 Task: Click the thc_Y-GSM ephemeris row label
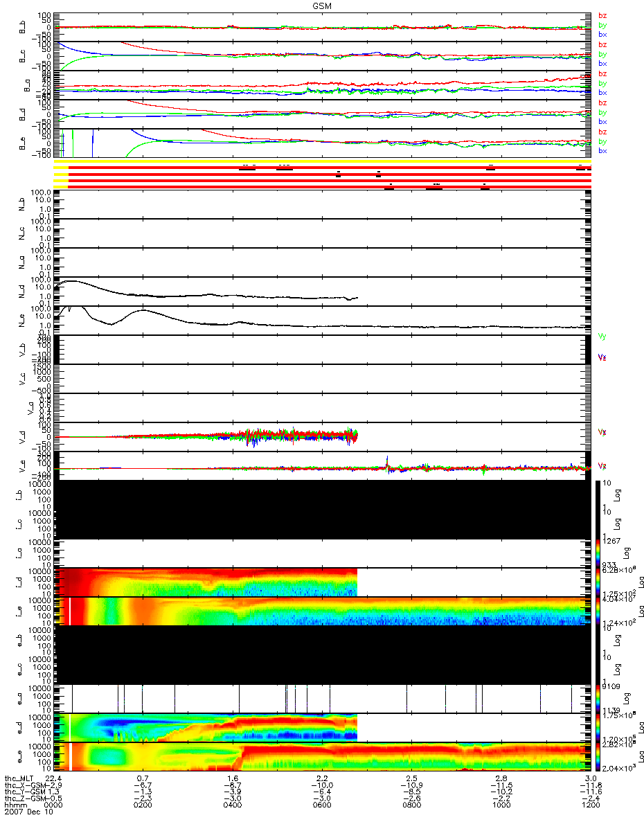tap(26, 792)
